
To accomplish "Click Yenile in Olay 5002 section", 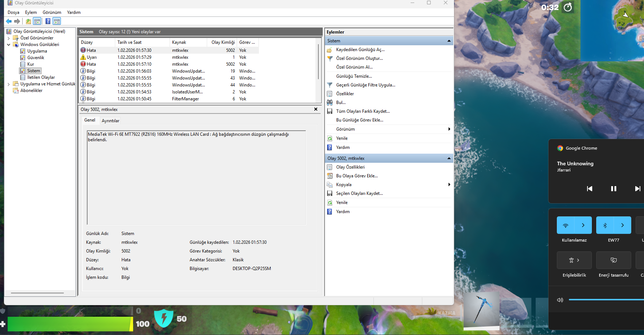I will pos(342,203).
